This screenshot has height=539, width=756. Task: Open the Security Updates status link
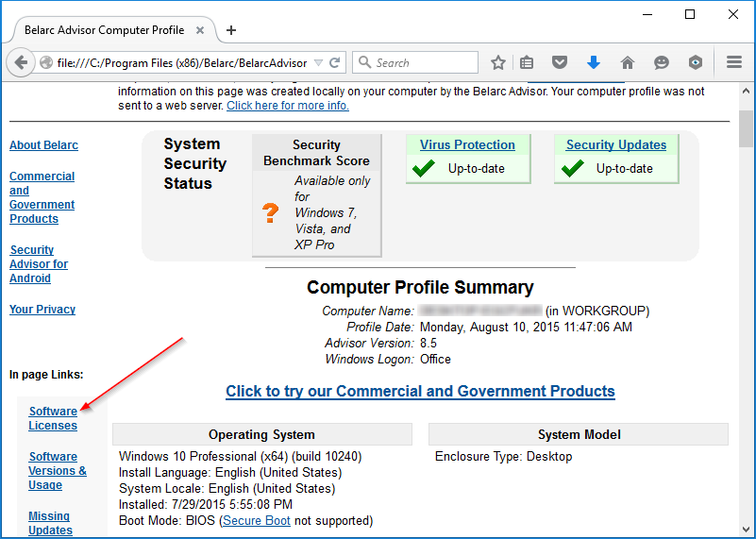click(615, 145)
